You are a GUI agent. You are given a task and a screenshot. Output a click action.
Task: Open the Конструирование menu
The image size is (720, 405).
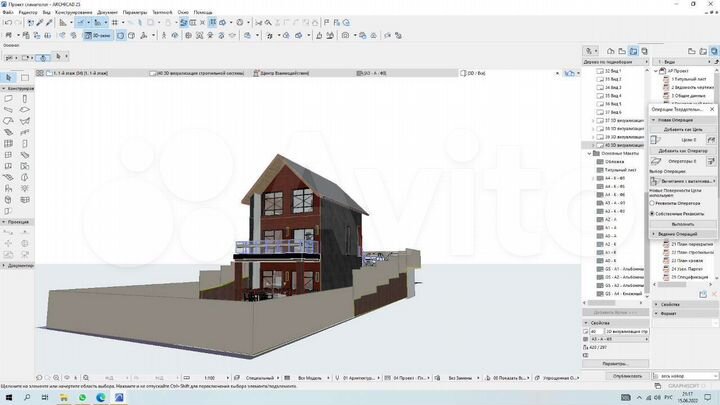tap(74, 11)
